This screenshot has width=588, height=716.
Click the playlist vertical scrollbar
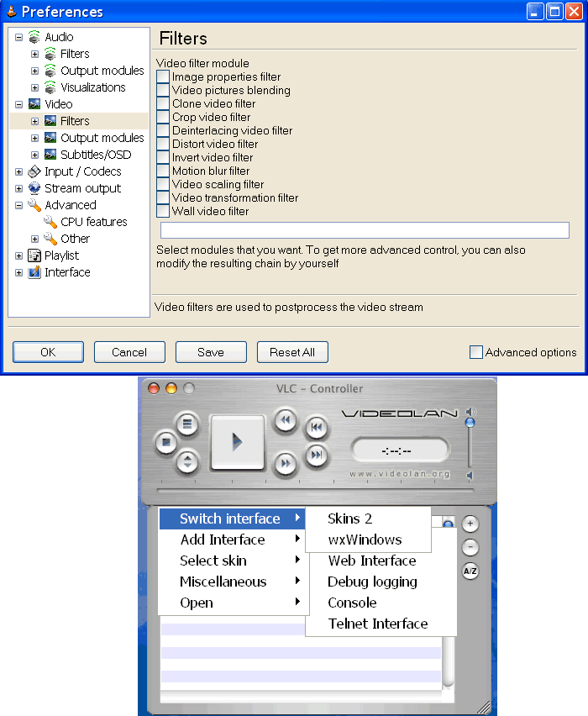[449, 662]
